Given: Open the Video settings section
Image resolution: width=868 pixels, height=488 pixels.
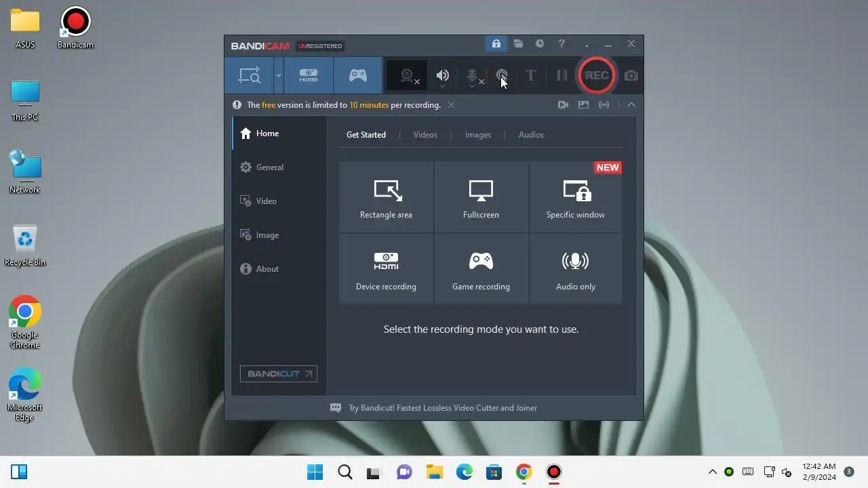Looking at the screenshot, I should coord(279,201).
